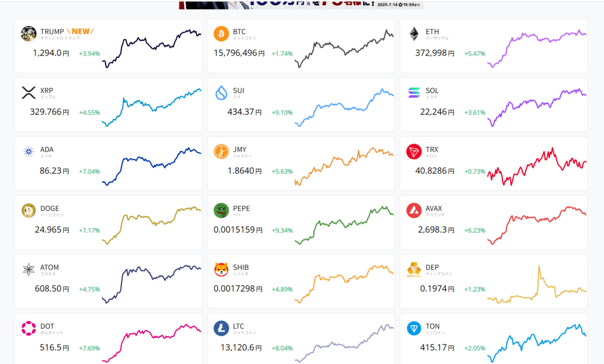Click the Litecoin LTC icon
This screenshot has height=364, width=604.
pyautogui.click(x=221, y=329)
